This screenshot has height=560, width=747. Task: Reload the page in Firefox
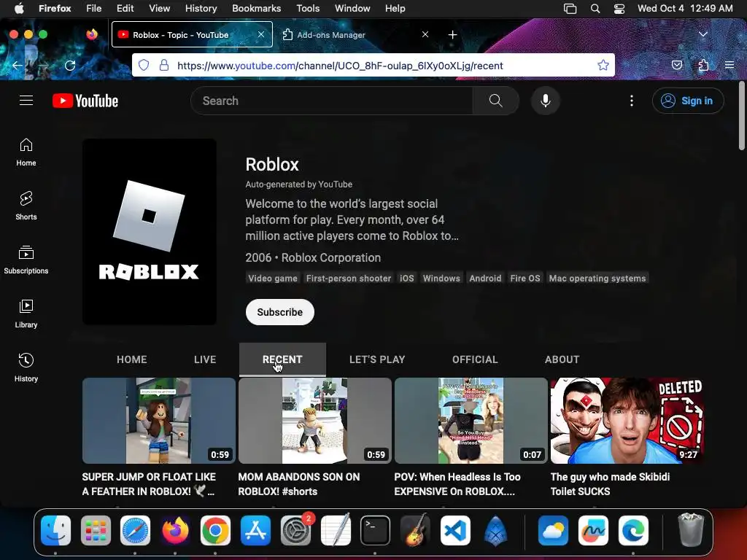pos(70,65)
